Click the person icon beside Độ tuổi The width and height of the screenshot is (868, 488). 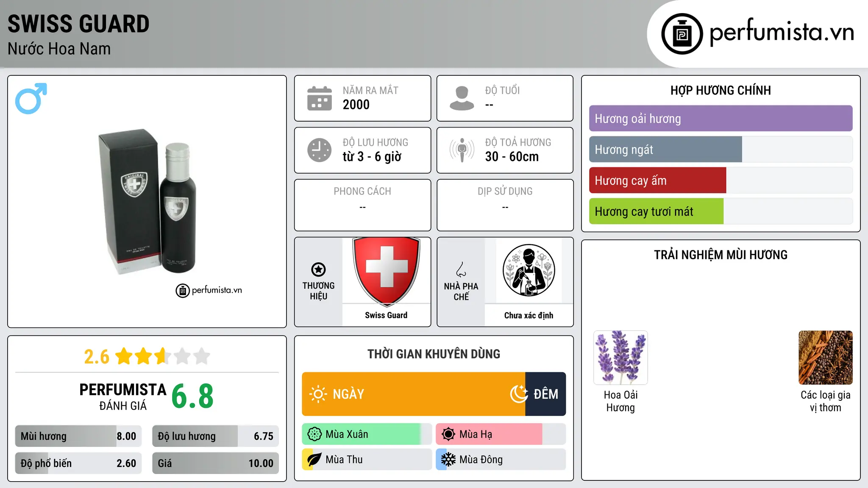pyautogui.click(x=462, y=98)
